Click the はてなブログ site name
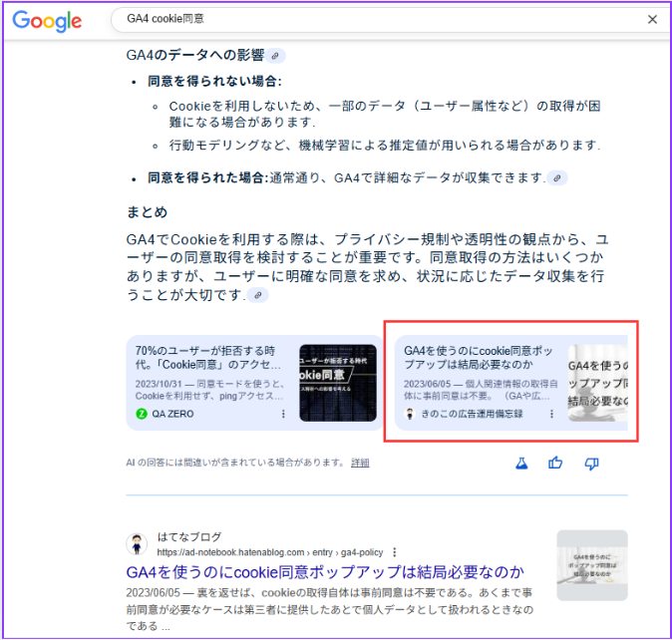Screen dimensions: 672x640 coord(189,536)
